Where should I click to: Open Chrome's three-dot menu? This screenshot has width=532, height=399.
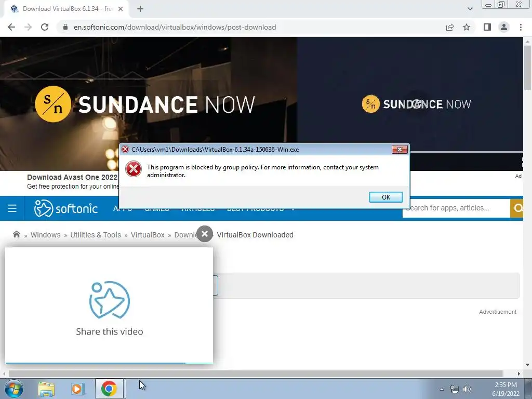pyautogui.click(x=521, y=27)
